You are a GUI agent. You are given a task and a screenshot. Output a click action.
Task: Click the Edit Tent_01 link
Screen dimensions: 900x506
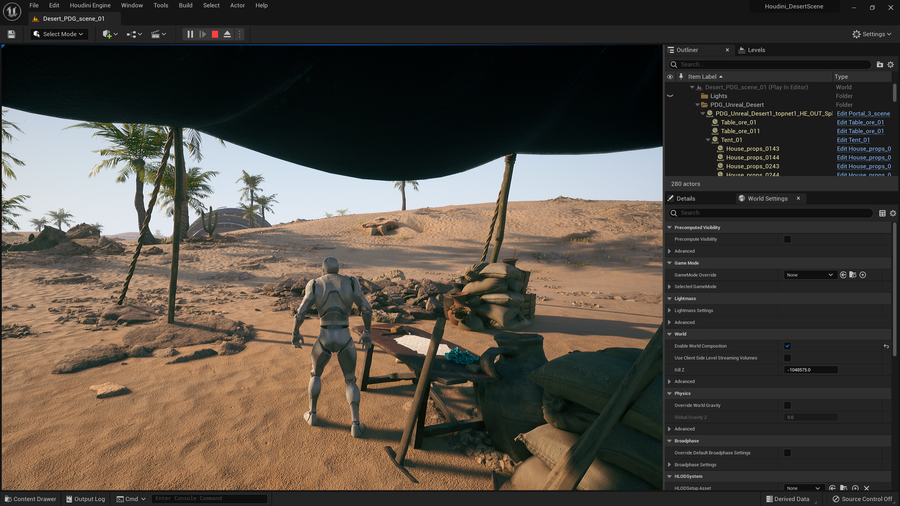coord(853,140)
